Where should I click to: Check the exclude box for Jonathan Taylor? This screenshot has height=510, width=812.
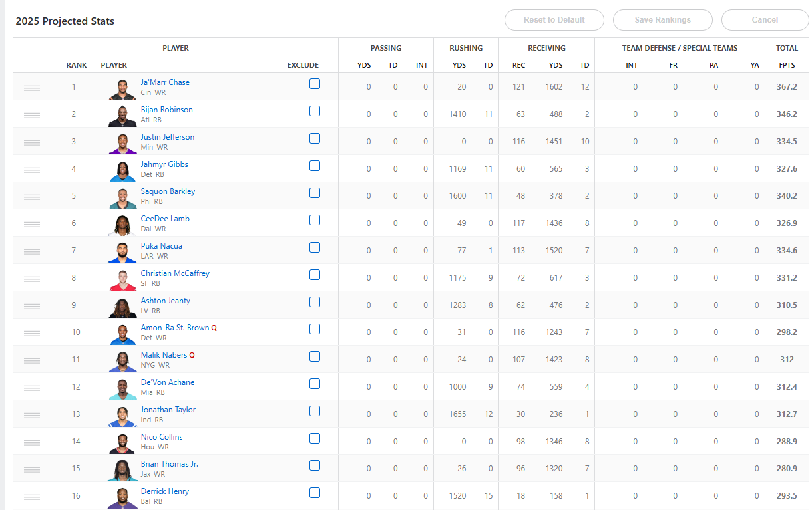point(315,411)
